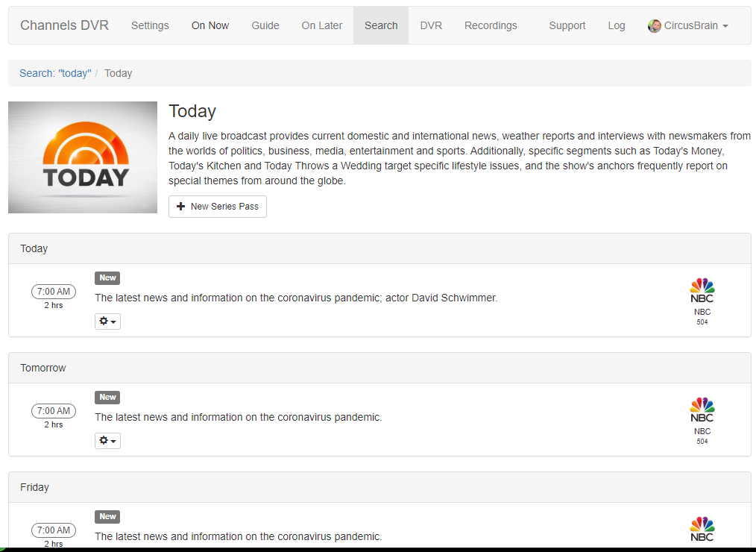The height and width of the screenshot is (552, 756).
Task: Click the NBC peacock logo in Today section
Action: (x=702, y=290)
